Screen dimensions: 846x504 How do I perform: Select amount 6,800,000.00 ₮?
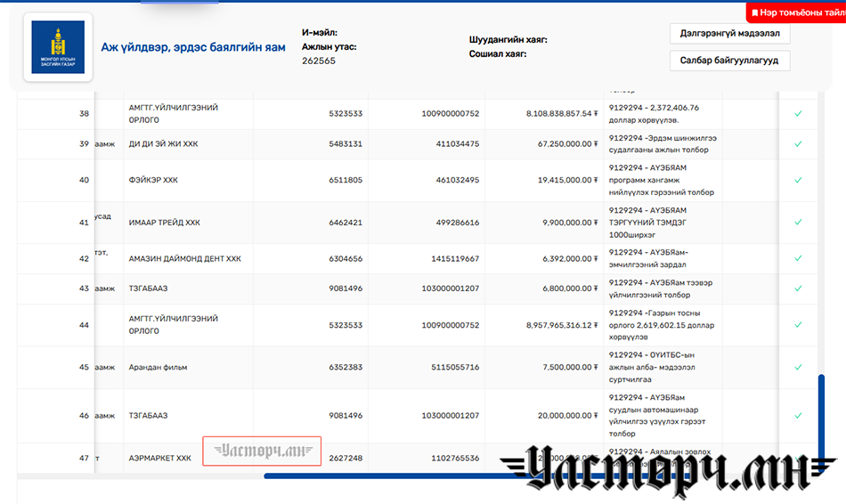click(570, 289)
